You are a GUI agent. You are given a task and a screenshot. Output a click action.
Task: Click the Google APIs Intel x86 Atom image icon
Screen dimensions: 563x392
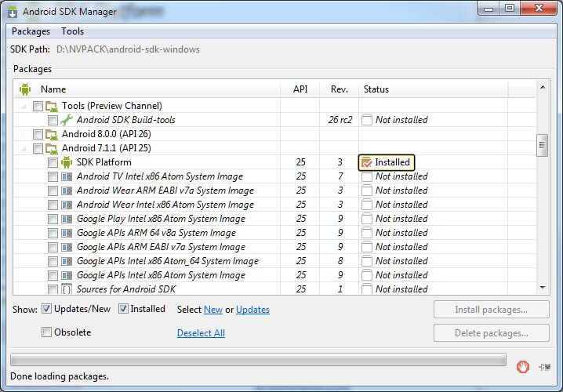pyautogui.click(x=67, y=275)
